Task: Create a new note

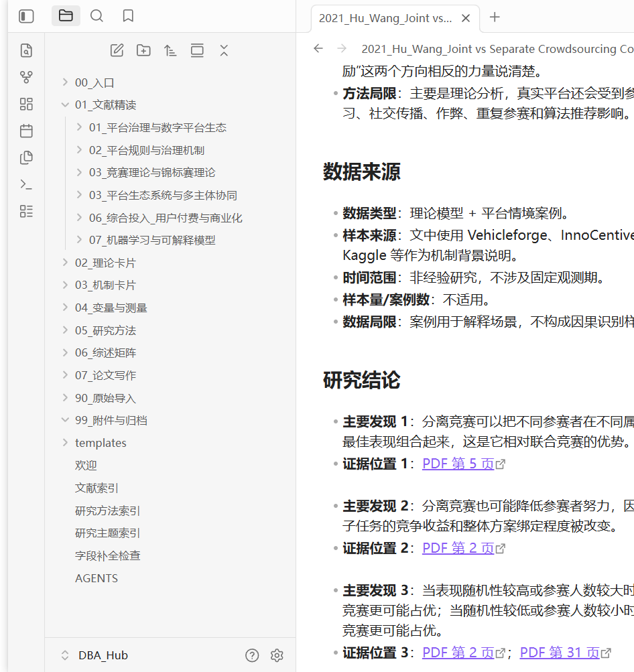Action: pyautogui.click(x=117, y=50)
